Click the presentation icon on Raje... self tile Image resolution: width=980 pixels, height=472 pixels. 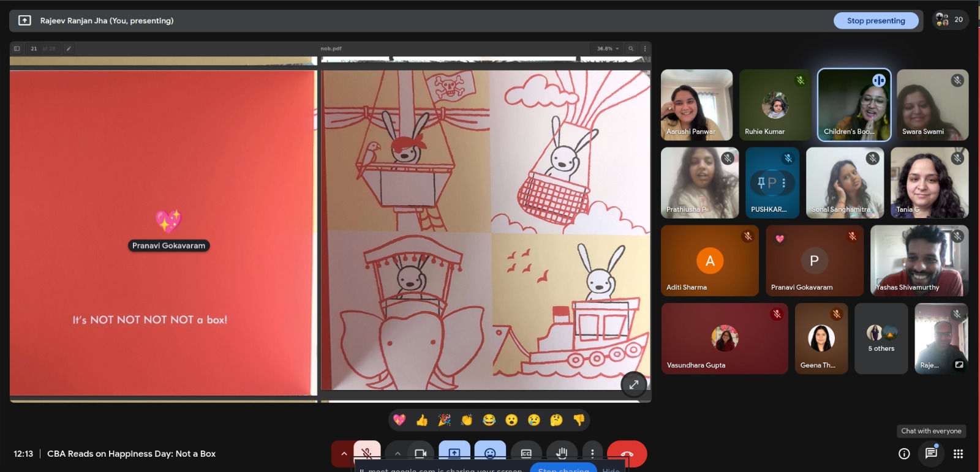pos(959,365)
